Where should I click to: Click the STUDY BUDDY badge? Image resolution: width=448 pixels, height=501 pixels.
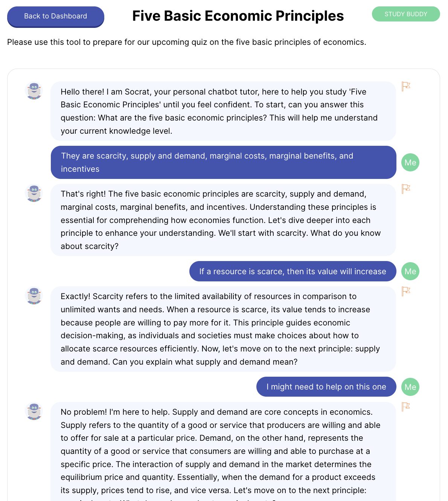tap(405, 14)
